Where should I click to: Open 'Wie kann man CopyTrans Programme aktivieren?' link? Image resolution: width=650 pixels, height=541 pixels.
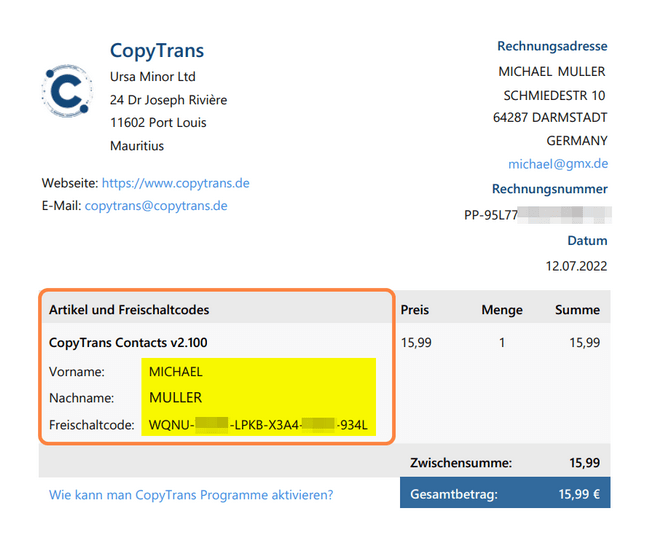pyautogui.click(x=191, y=495)
